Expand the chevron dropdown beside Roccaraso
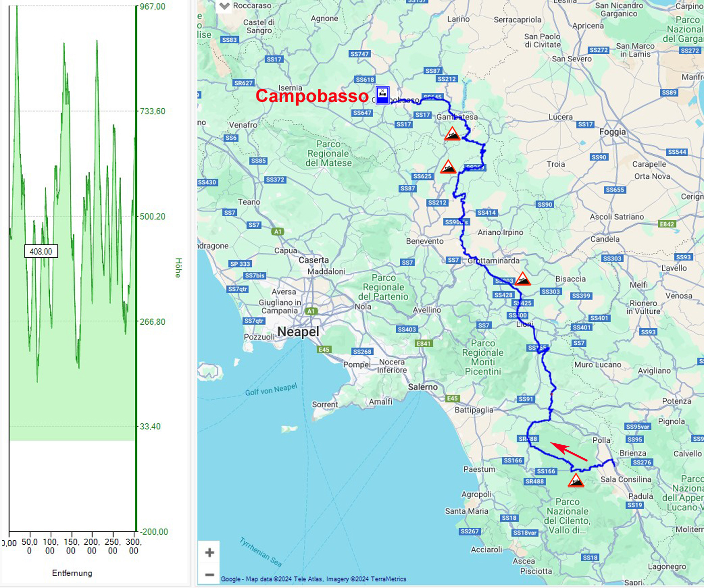 (224, 6)
